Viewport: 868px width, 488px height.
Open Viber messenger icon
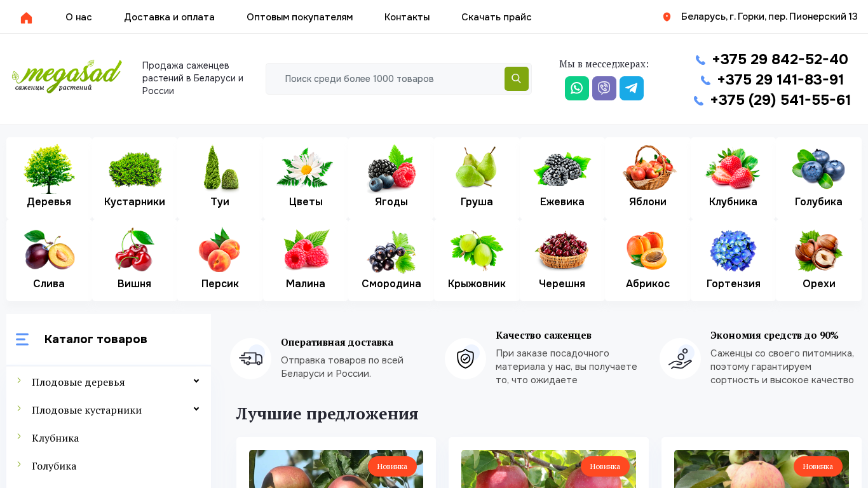pyautogui.click(x=604, y=88)
